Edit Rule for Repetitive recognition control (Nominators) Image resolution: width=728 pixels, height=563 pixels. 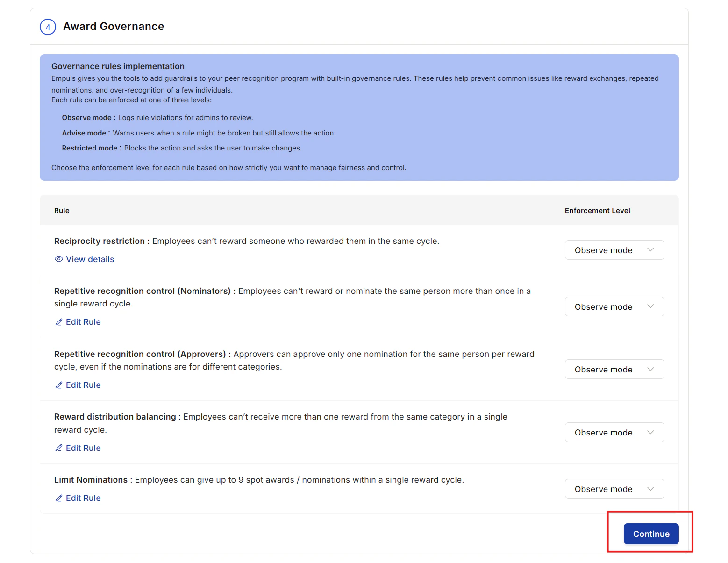78,322
